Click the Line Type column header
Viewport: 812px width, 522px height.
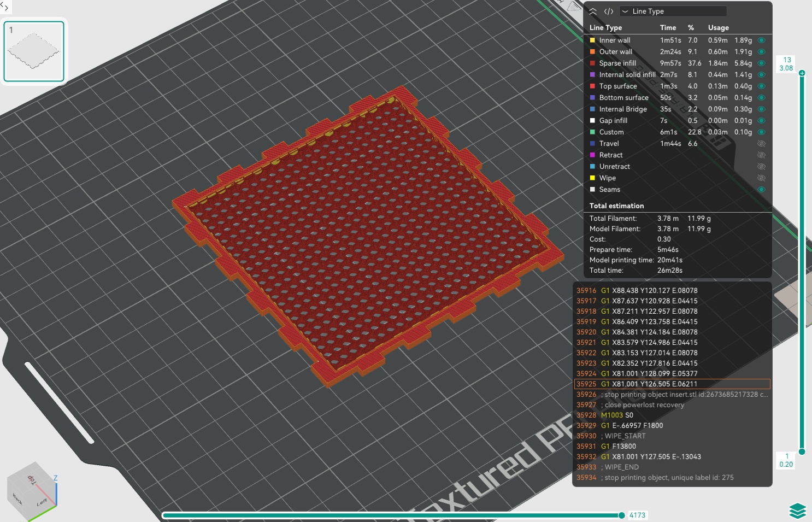coord(605,28)
